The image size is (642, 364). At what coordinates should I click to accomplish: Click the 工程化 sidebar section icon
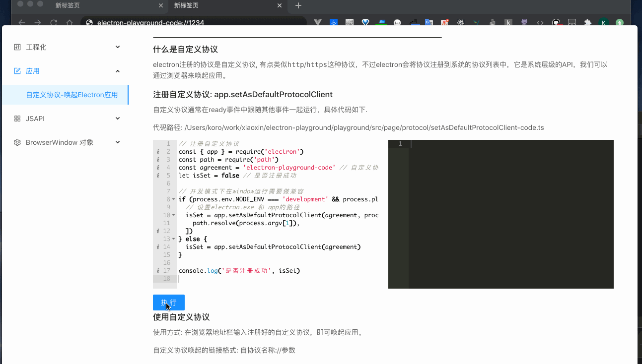(x=16, y=47)
